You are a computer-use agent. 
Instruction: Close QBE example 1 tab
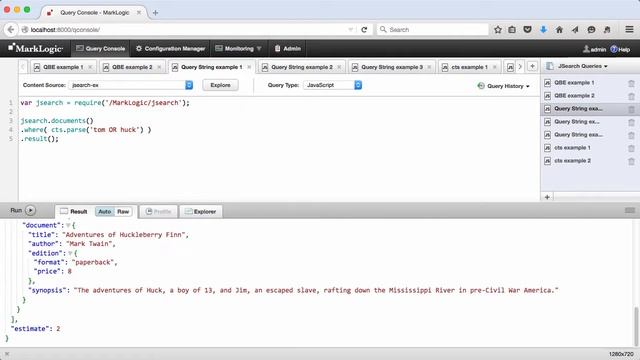(x=90, y=67)
